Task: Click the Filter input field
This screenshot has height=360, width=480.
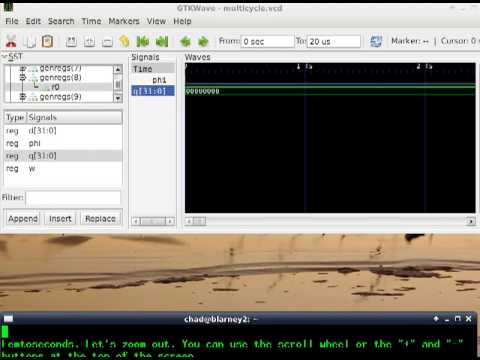Action: tap(73, 198)
